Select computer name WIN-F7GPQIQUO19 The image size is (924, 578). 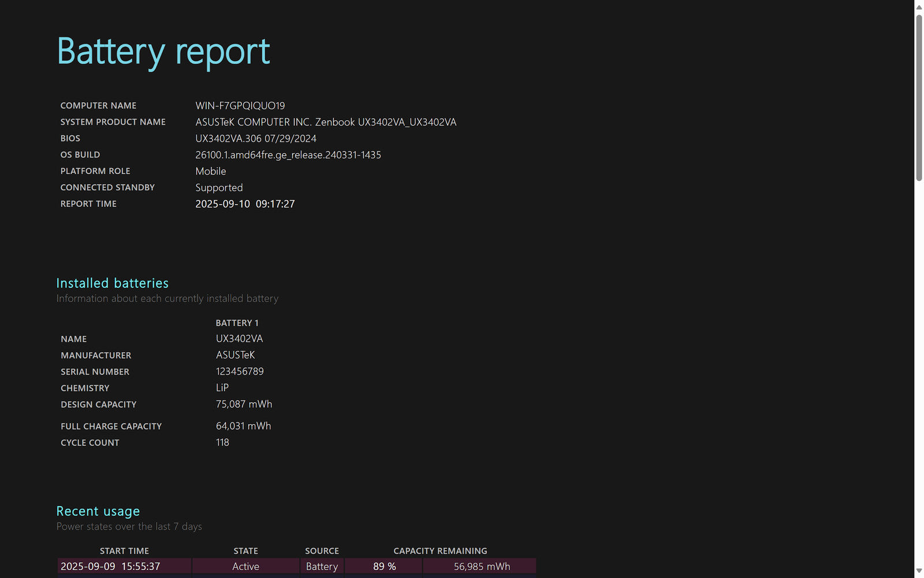pos(240,106)
